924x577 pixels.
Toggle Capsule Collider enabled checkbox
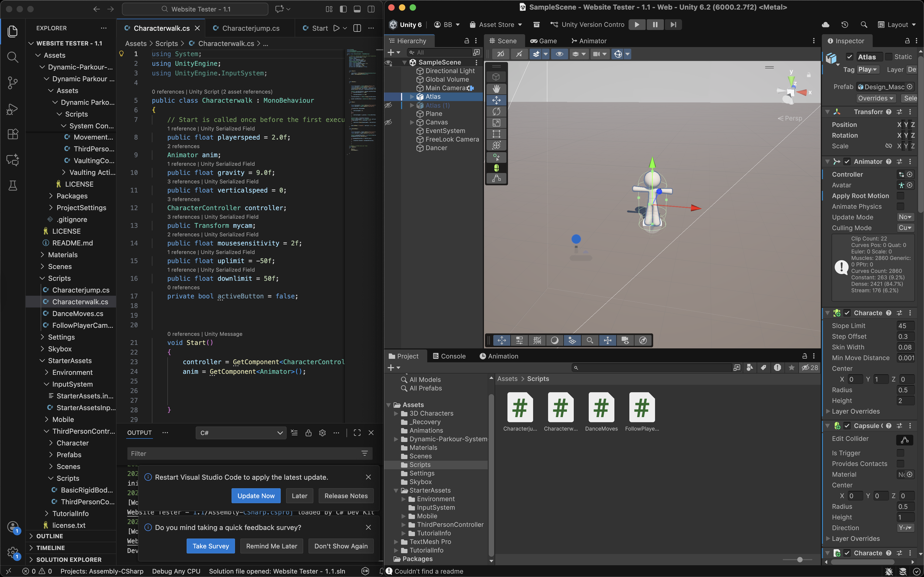pos(847,425)
